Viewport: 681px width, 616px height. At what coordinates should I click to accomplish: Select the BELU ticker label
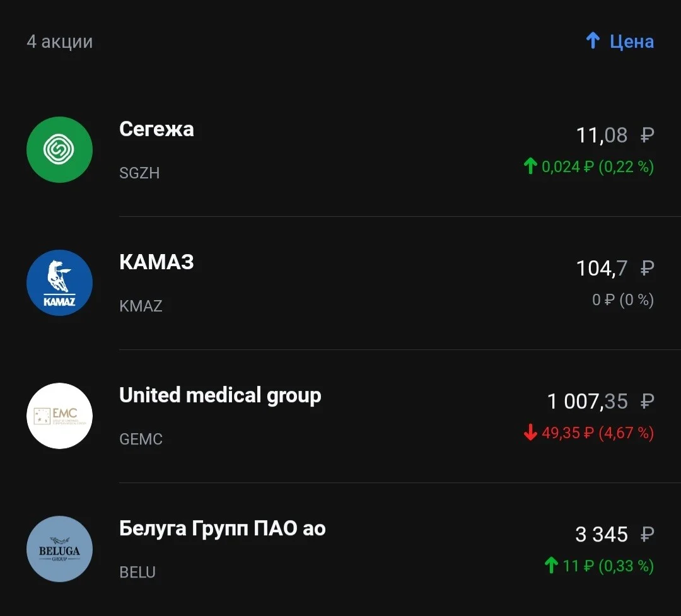(137, 572)
